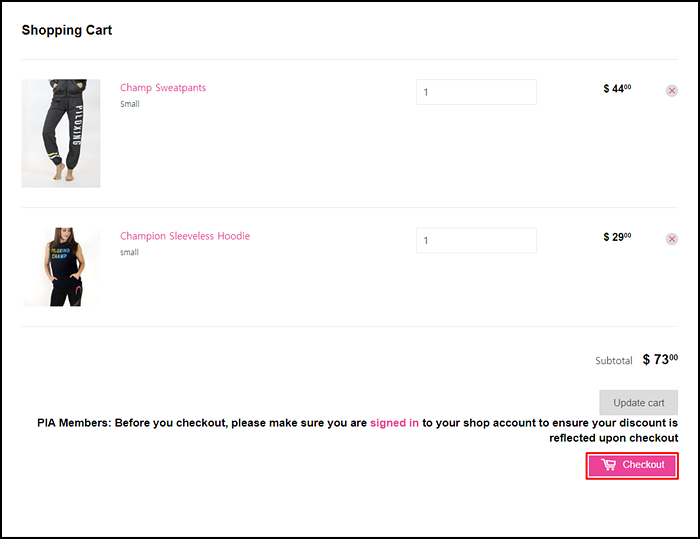Click the PIA Members notice text
Screen dimensions: 700x539
tap(358, 430)
